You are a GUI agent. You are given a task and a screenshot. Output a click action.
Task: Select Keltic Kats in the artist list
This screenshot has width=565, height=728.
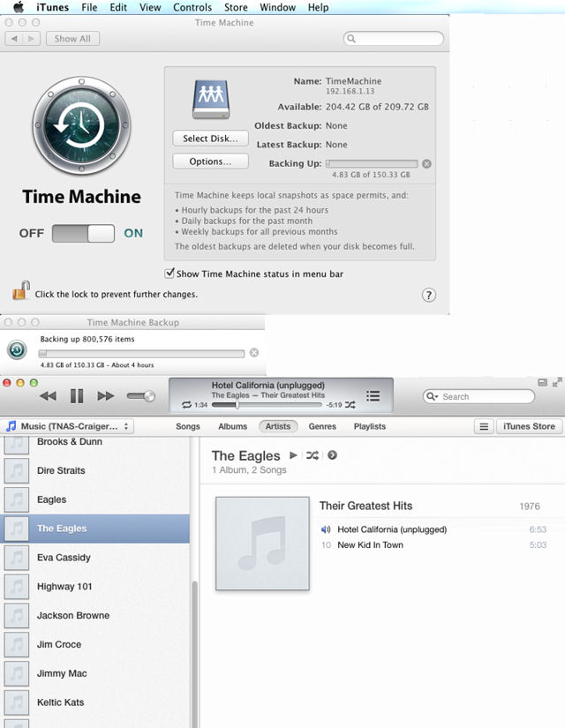(x=94, y=702)
